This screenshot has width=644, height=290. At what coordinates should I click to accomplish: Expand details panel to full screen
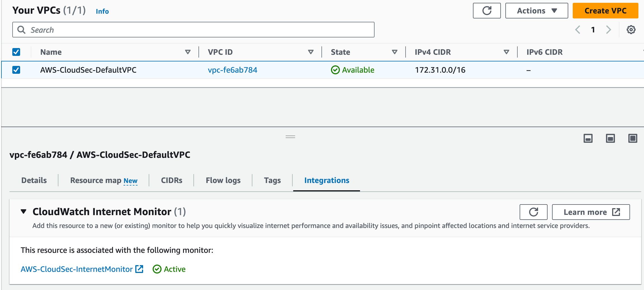coord(633,138)
